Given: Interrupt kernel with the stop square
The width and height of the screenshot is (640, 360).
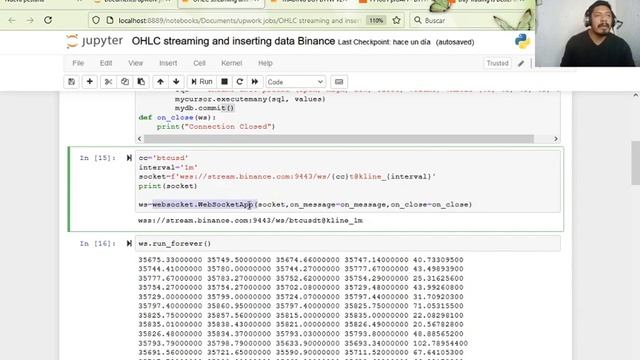Looking at the screenshot, I should [224, 82].
